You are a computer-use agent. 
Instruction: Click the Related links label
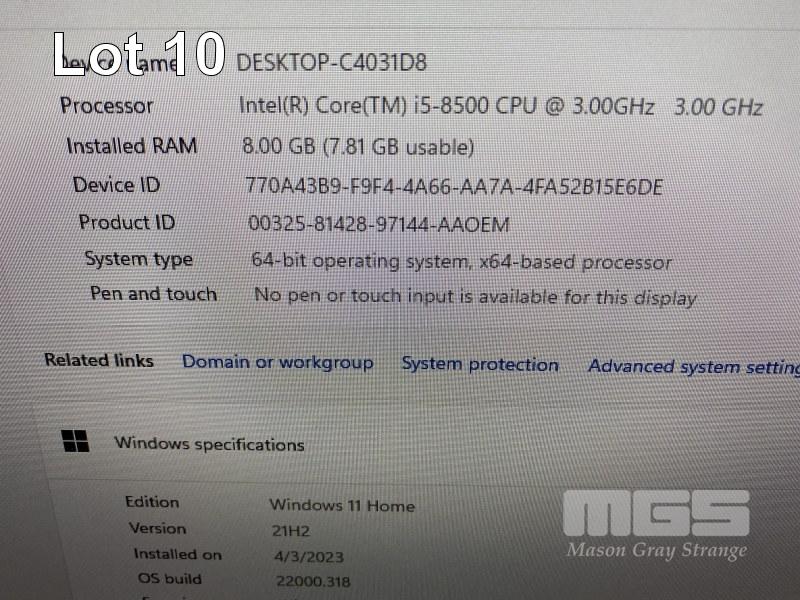pyautogui.click(x=99, y=360)
